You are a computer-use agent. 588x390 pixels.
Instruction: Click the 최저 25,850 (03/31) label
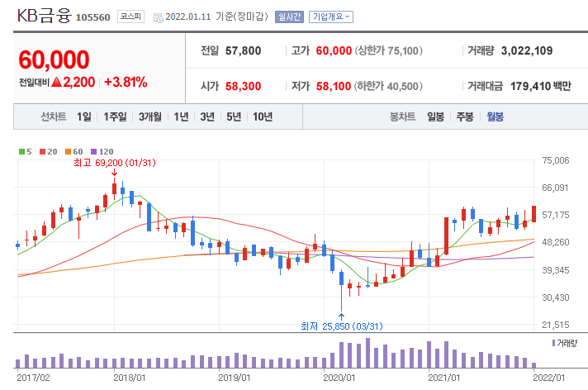[342, 326]
